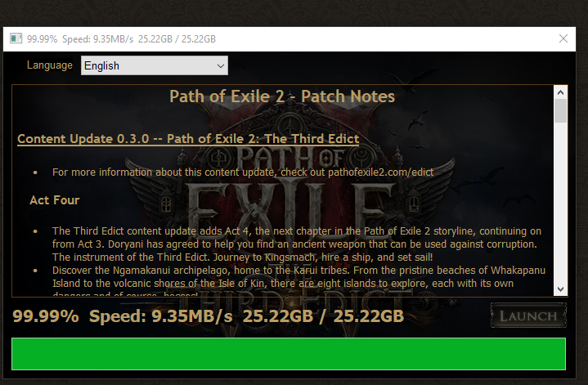
Task: Click the Act Four section heading
Action: click(55, 200)
